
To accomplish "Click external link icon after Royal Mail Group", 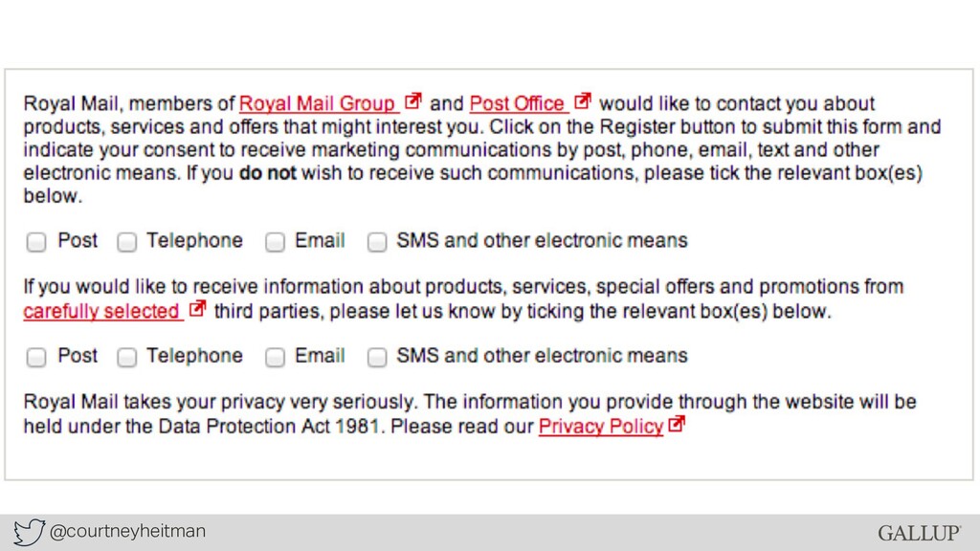I will pyautogui.click(x=413, y=100).
